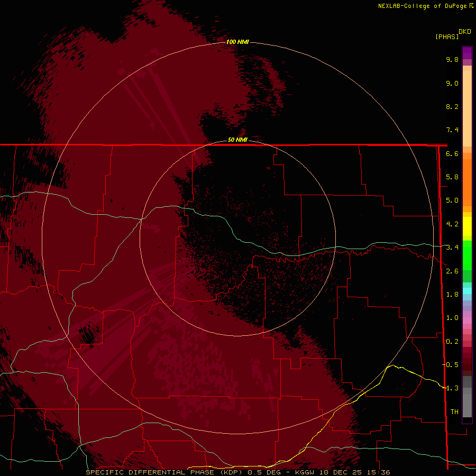This screenshot has width=476, height=476.
Task: Select the 6.6 scale value
Action: click(452, 153)
